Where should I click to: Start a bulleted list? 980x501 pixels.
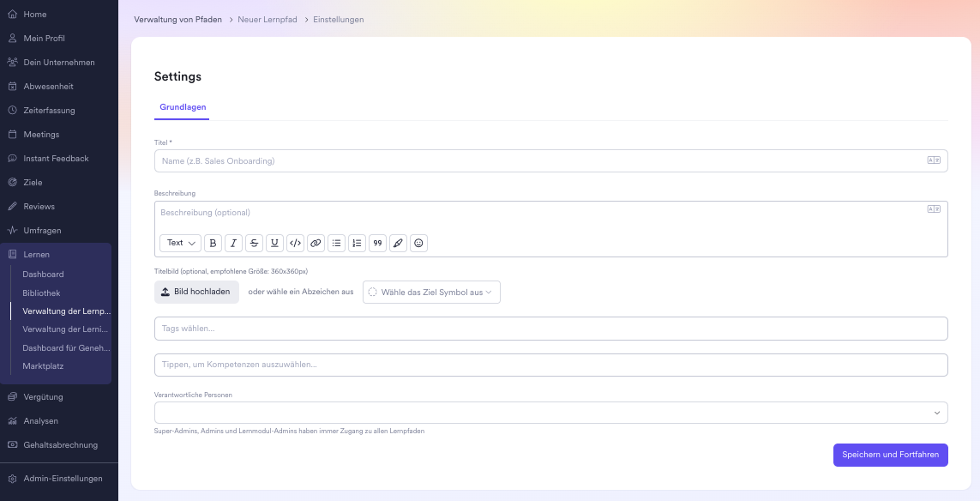tap(337, 243)
